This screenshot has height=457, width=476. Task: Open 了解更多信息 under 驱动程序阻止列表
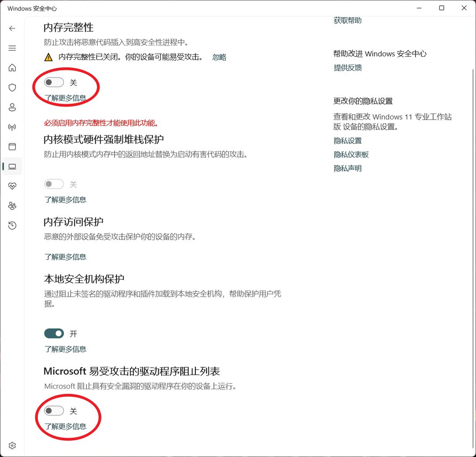point(65,426)
